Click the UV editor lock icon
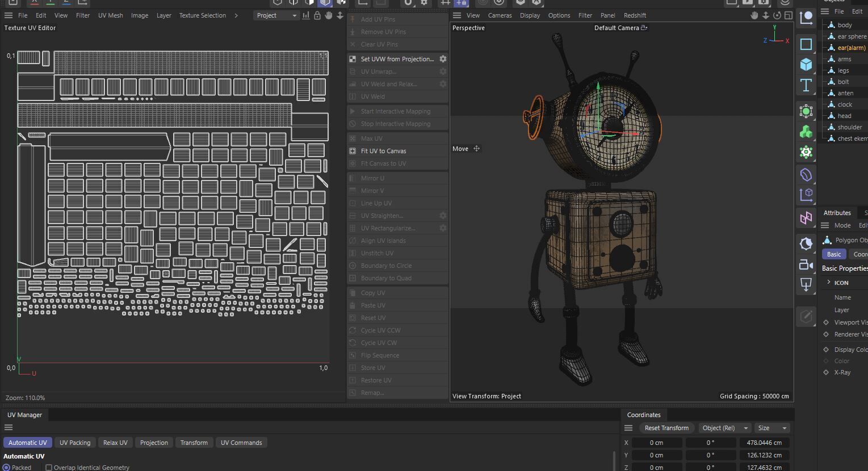868x471 pixels. pos(317,15)
